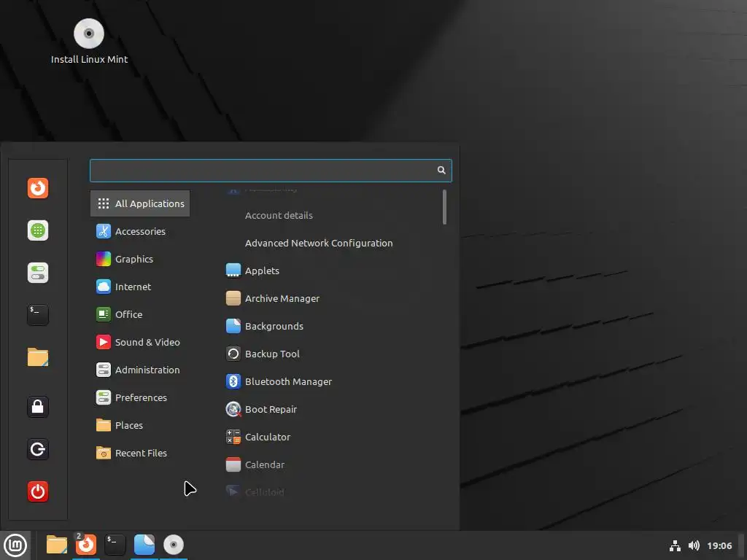Viewport: 747px width, 560px height.
Task: Switch to Firefox in the taskbar
Action: coord(86,545)
